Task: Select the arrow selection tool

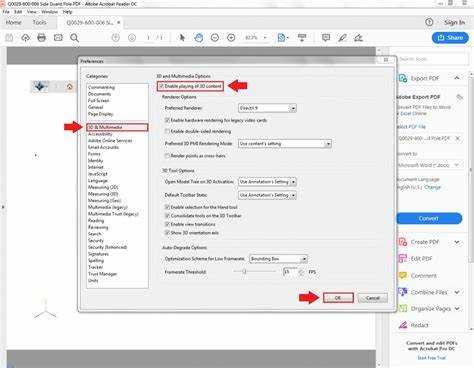Action: [x=182, y=38]
